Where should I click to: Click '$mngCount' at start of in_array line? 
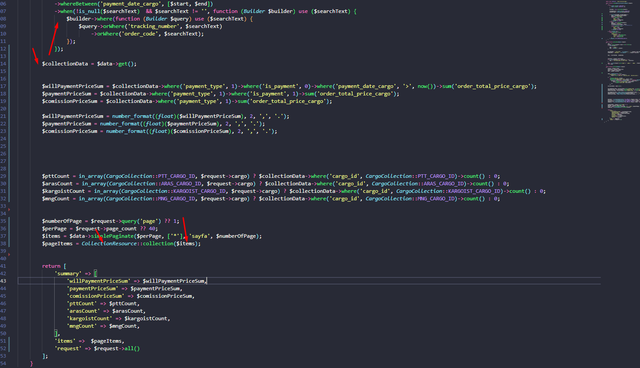point(56,199)
